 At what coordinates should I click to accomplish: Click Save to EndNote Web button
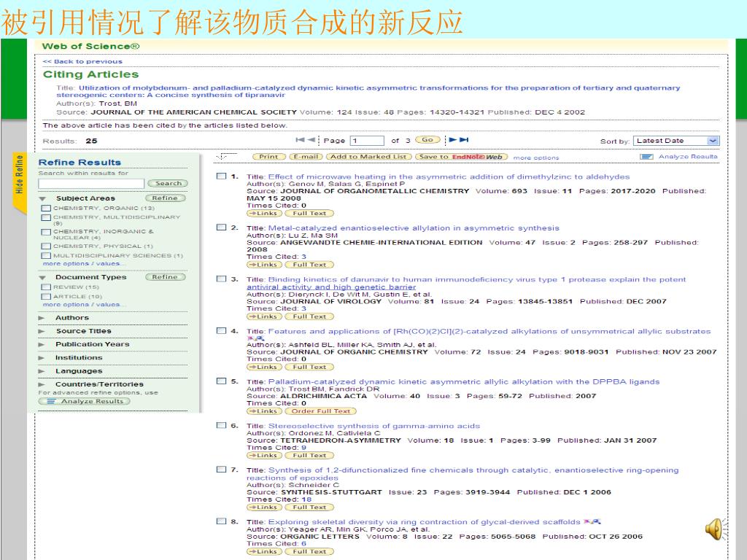tap(461, 157)
